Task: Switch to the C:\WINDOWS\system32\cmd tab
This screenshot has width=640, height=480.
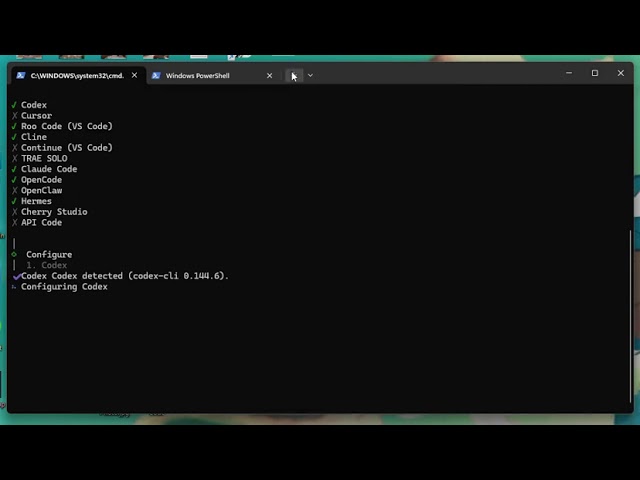Action: click(77, 76)
